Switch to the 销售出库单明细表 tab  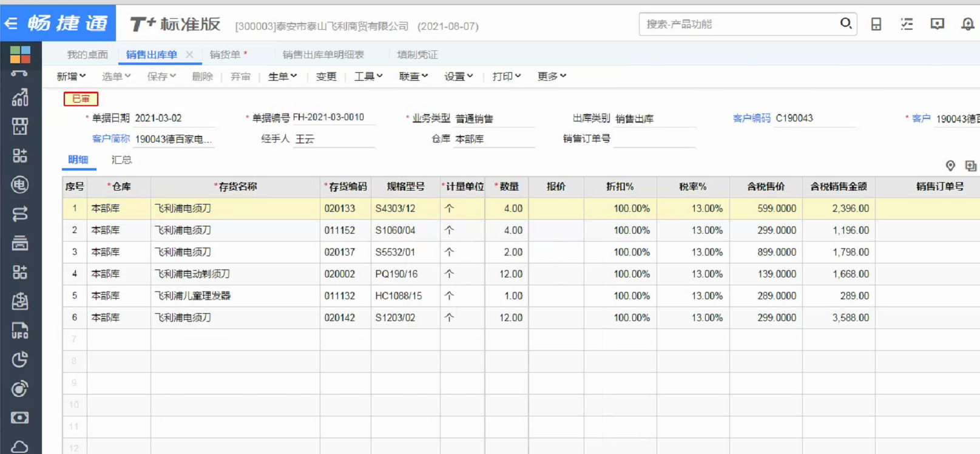coord(323,55)
